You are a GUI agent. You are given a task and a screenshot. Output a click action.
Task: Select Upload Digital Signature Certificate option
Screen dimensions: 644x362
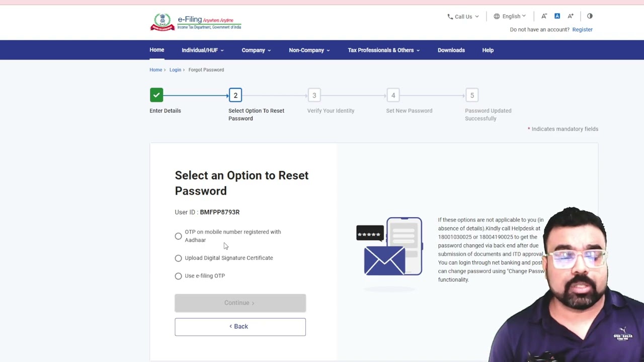(x=178, y=258)
